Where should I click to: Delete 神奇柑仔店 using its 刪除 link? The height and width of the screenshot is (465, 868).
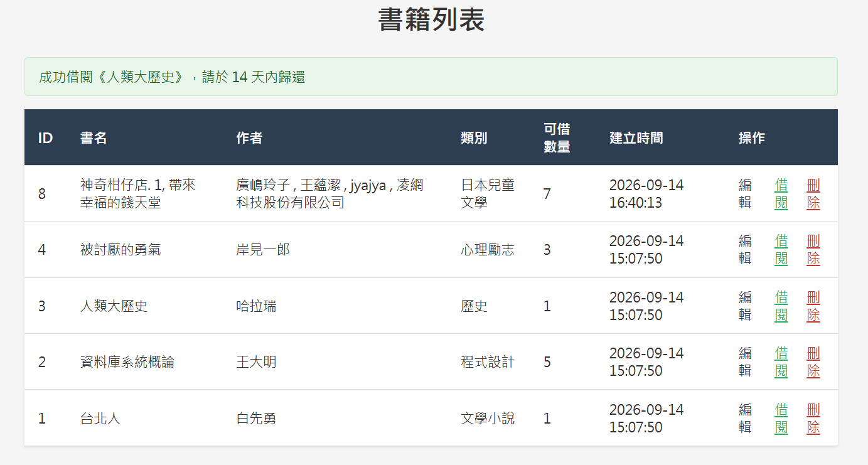pyautogui.click(x=813, y=194)
